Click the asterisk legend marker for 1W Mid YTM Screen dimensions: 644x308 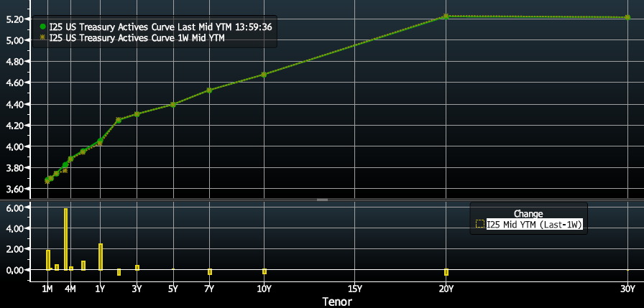(x=42, y=37)
